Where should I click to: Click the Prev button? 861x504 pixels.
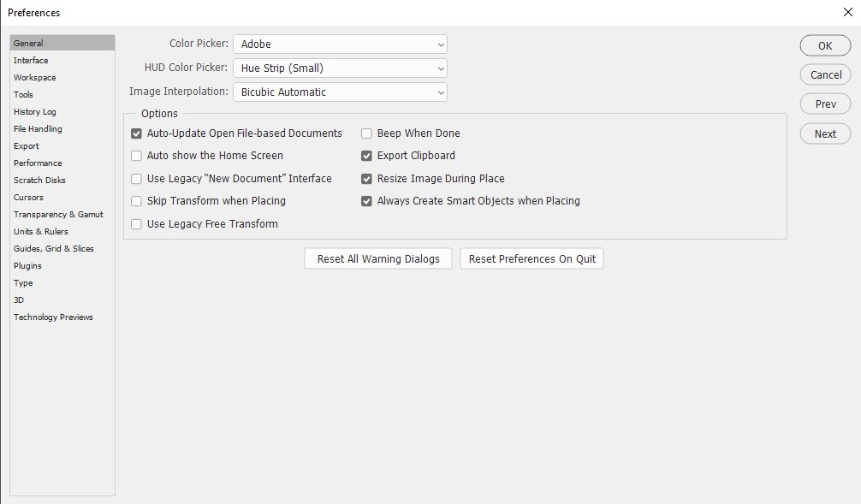[825, 104]
